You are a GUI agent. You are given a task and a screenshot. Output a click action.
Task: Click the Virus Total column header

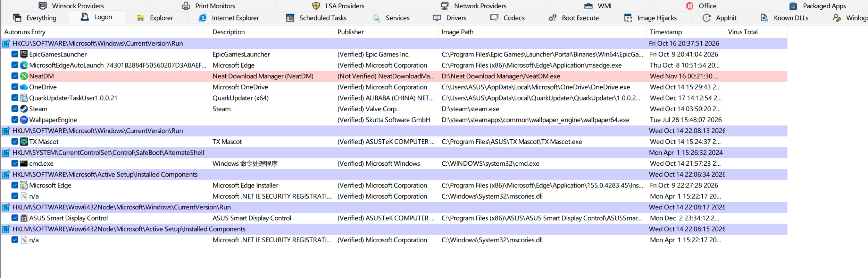756,32
